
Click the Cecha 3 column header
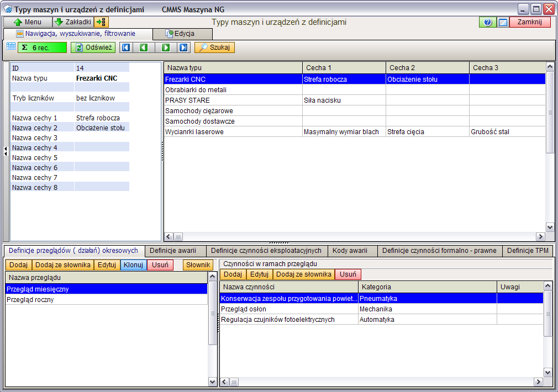point(507,67)
